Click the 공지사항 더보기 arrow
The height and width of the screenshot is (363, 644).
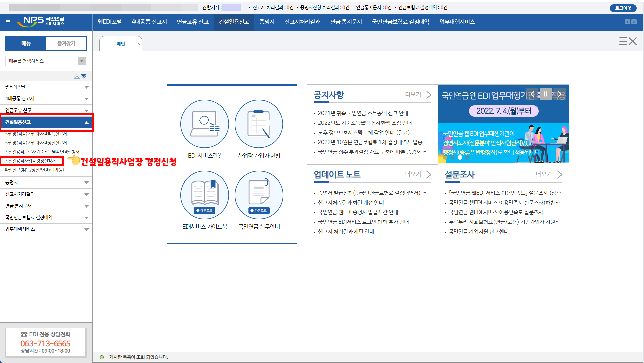tap(428, 95)
